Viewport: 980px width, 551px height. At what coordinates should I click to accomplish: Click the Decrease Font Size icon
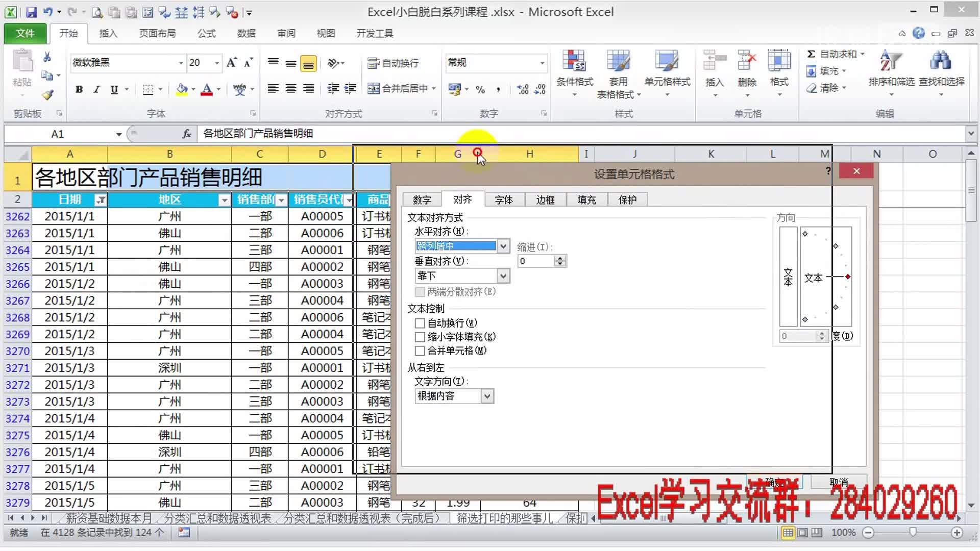249,63
